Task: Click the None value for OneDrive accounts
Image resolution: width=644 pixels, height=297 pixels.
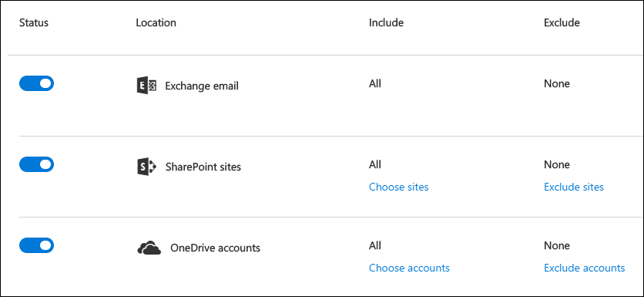Action: point(557,245)
